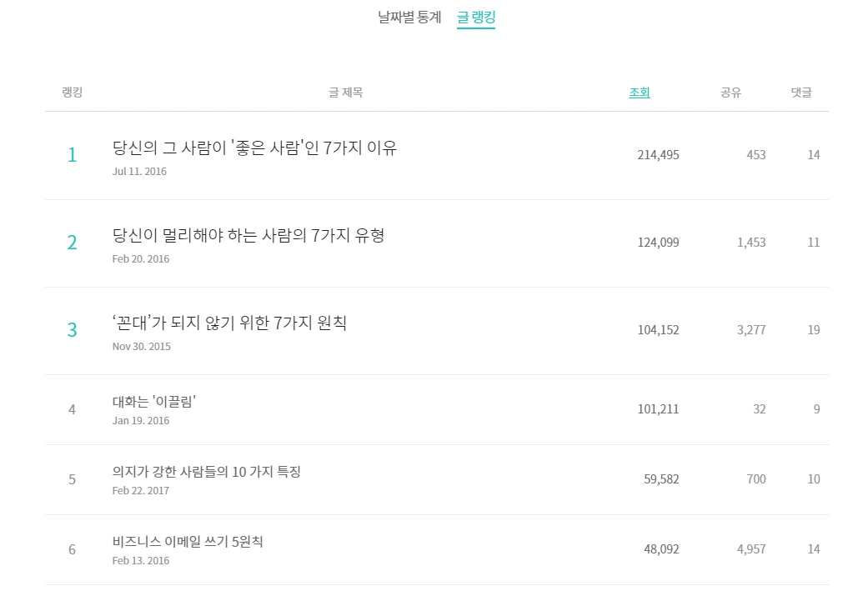Click the view count 214,495
Screen dimensions: 868x596
658,155
